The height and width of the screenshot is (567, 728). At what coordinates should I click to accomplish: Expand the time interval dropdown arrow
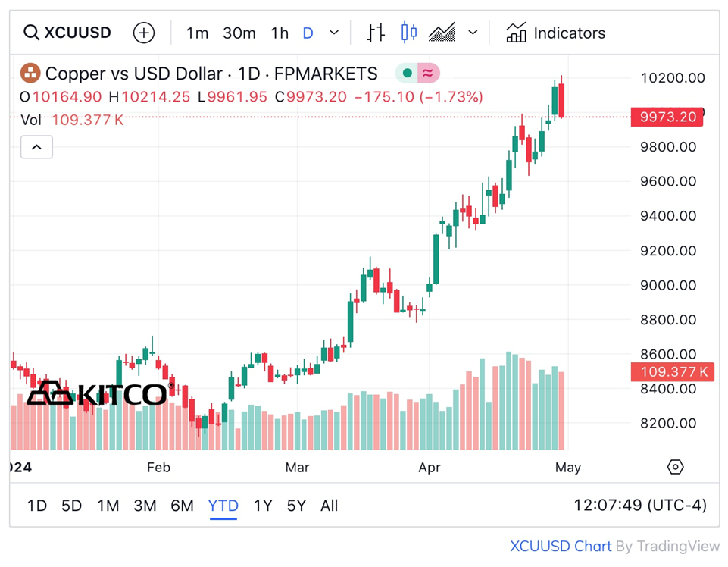click(x=334, y=33)
